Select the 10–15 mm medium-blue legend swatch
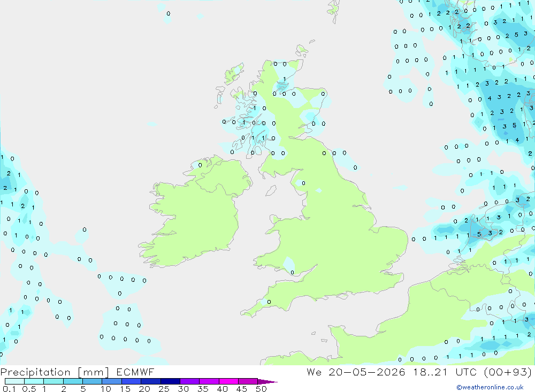This screenshot has height=392, width=535. click(x=112, y=381)
